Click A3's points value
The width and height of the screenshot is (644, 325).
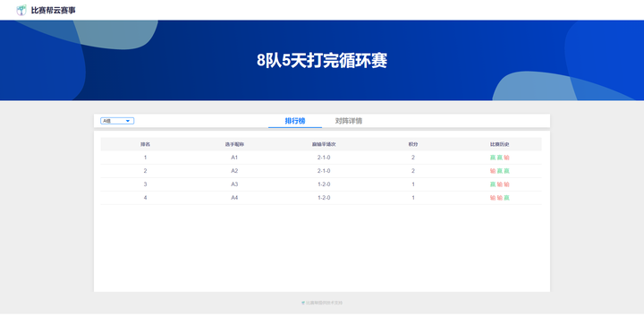pos(413,184)
